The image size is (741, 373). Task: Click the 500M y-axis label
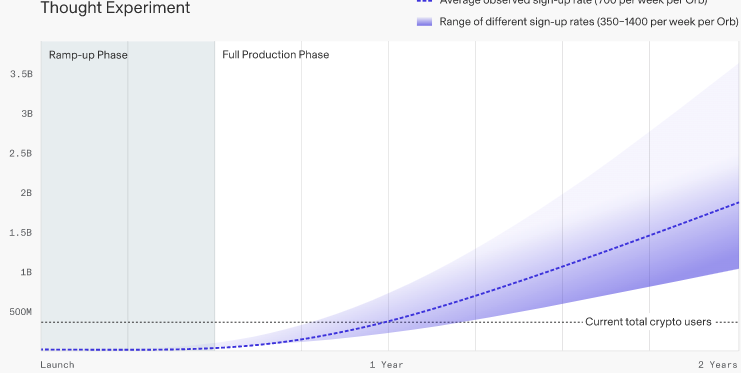(x=21, y=312)
